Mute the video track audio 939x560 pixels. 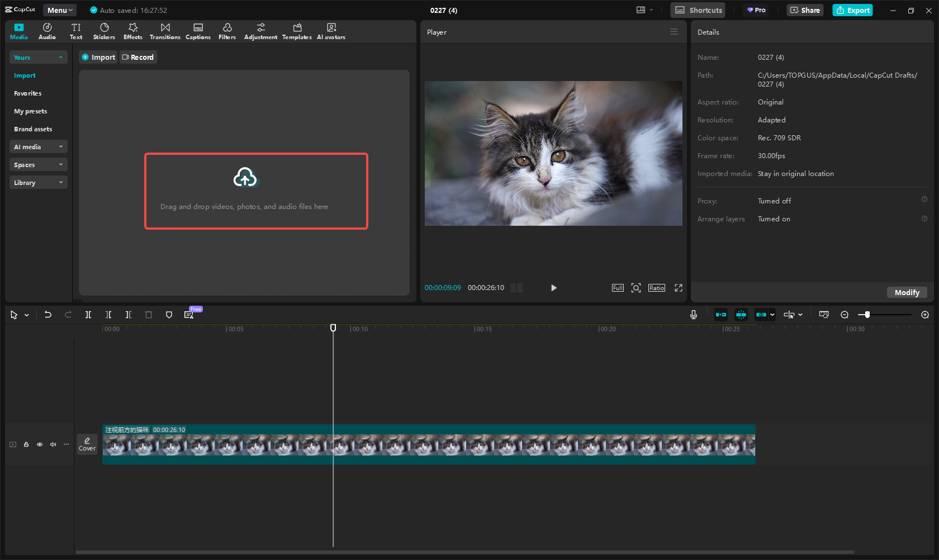click(x=53, y=444)
